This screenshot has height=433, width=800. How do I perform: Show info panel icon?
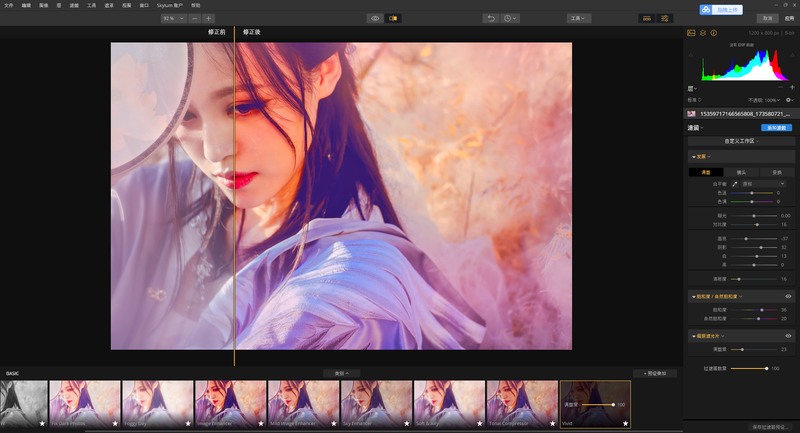point(714,33)
